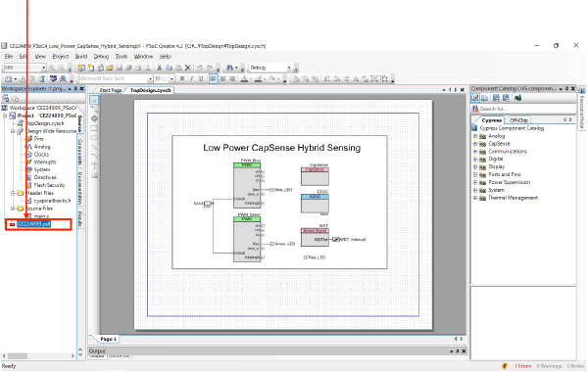Screen dimensions: 588x372
Task: Open the View menu
Action: 40,56
